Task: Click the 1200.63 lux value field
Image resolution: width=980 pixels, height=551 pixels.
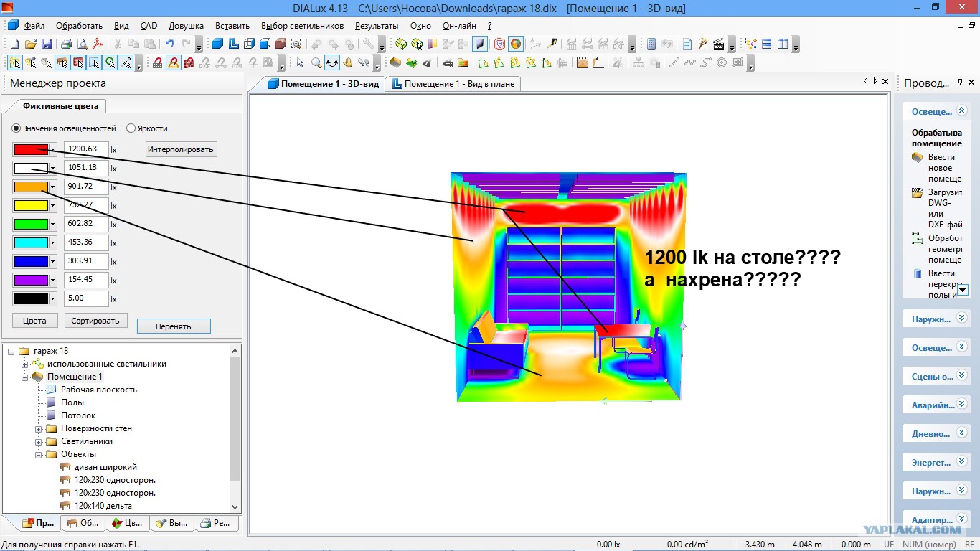Action: pyautogui.click(x=86, y=149)
